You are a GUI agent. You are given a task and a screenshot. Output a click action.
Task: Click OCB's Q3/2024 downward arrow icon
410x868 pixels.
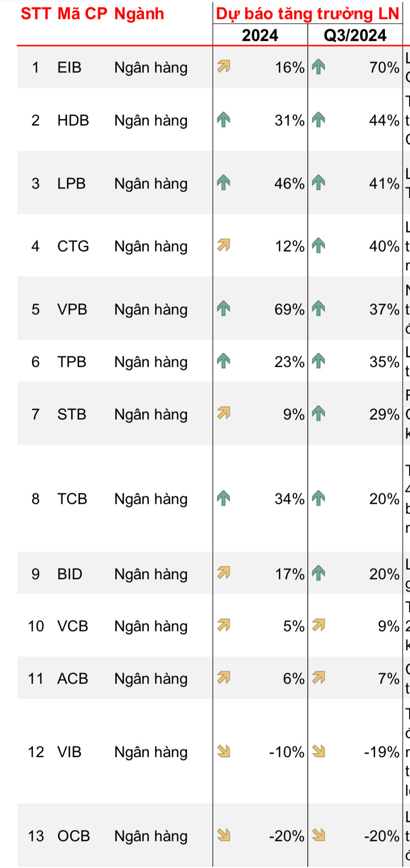(x=318, y=835)
